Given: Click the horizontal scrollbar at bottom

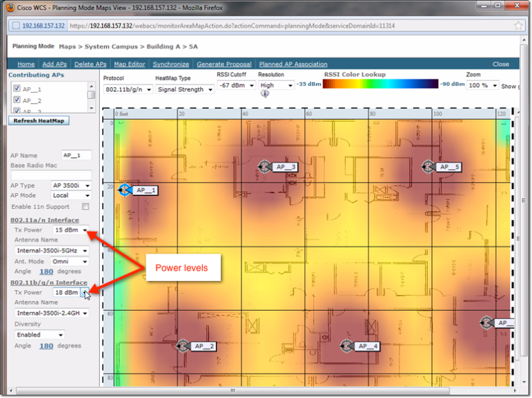Looking at the screenshot, I should 233,391.
